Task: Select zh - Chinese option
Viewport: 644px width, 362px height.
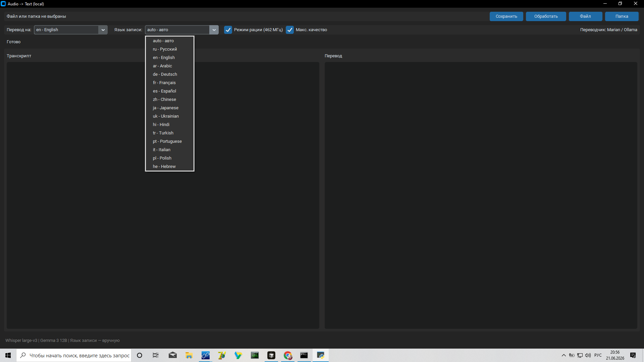Action: (170, 100)
